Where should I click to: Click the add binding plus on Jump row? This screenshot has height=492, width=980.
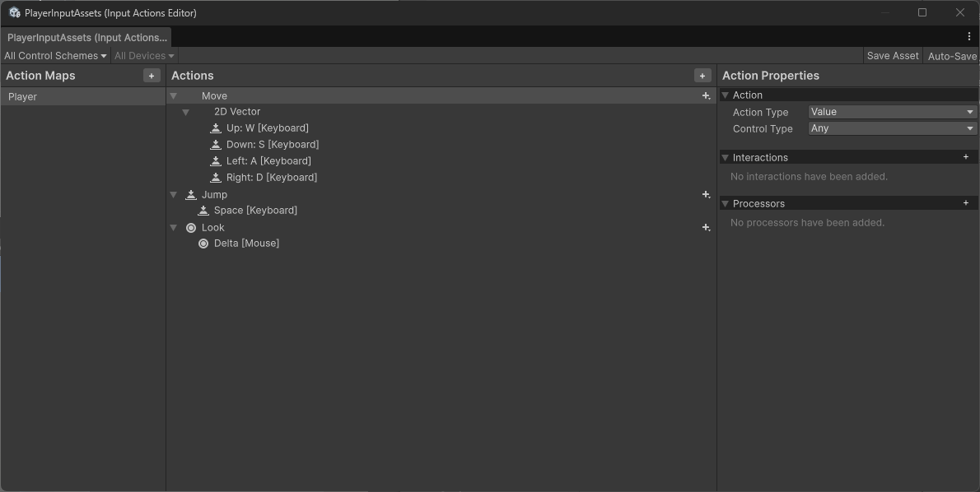pos(706,195)
